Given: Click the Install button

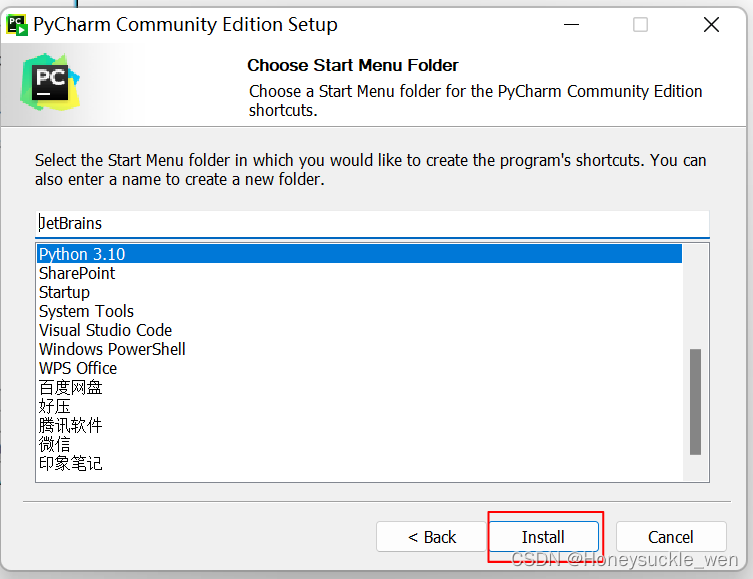Looking at the screenshot, I should [x=544, y=537].
